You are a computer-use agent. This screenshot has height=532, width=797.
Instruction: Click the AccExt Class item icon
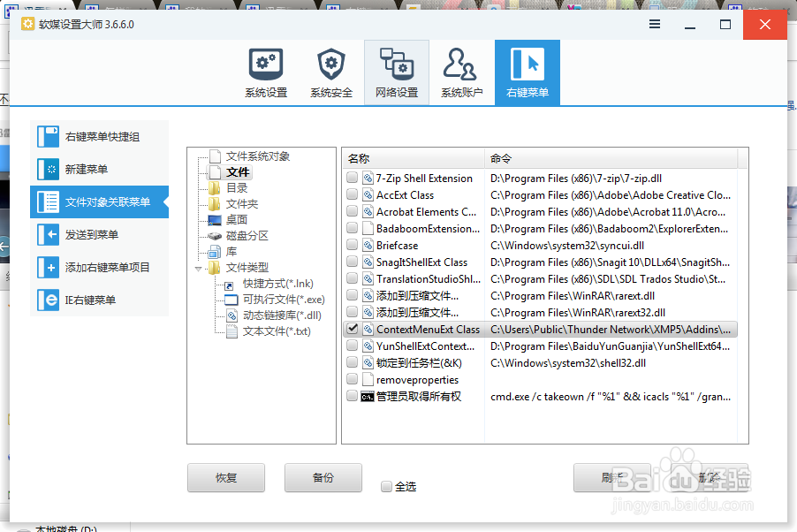pos(368,194)
